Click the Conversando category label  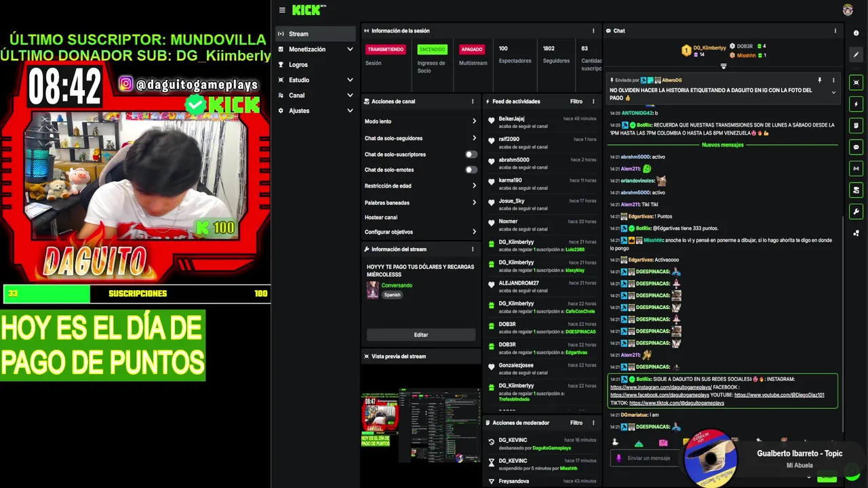(x=397, y=285)
